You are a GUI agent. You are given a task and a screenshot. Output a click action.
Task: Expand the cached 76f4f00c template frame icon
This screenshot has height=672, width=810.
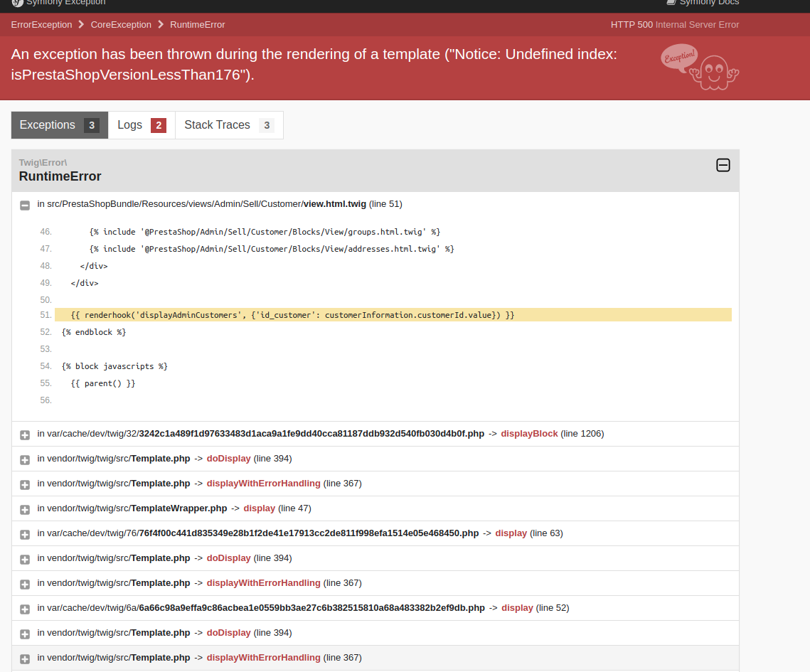pos(25,533)
